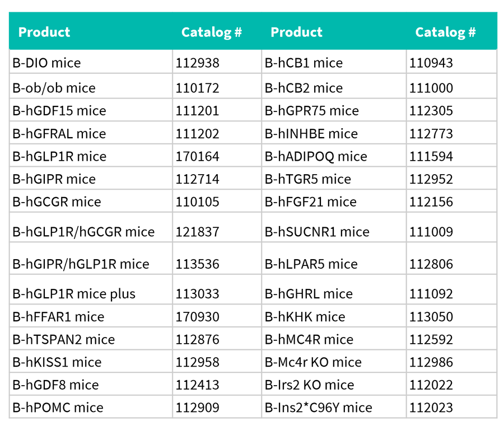This screenshot has width=504, height=426.
Task: Click the B-Irs2 KO mice cell
Action: pyautogui.click(x=334, y=384)
